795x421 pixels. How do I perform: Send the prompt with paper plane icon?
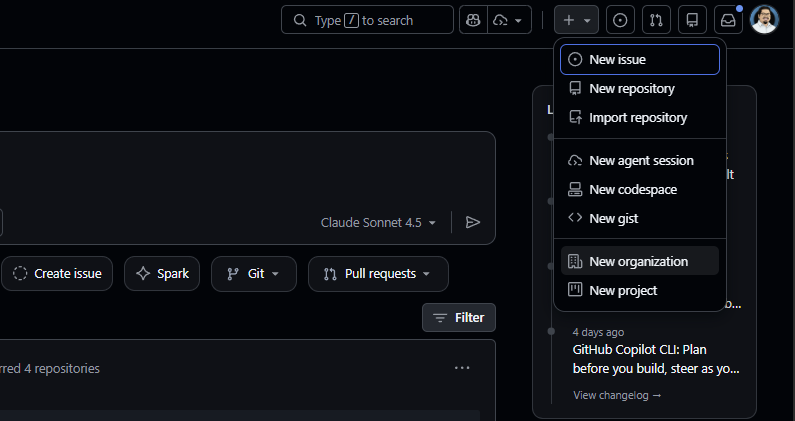tap(473, 222)
